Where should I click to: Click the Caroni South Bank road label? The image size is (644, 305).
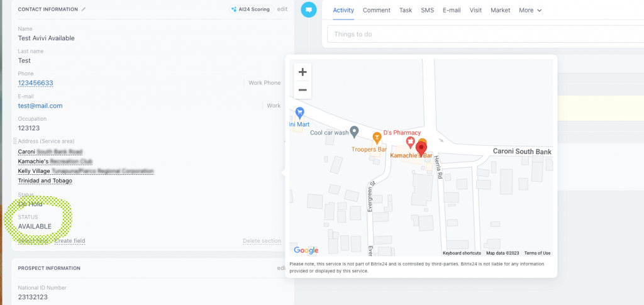(522, 152)
